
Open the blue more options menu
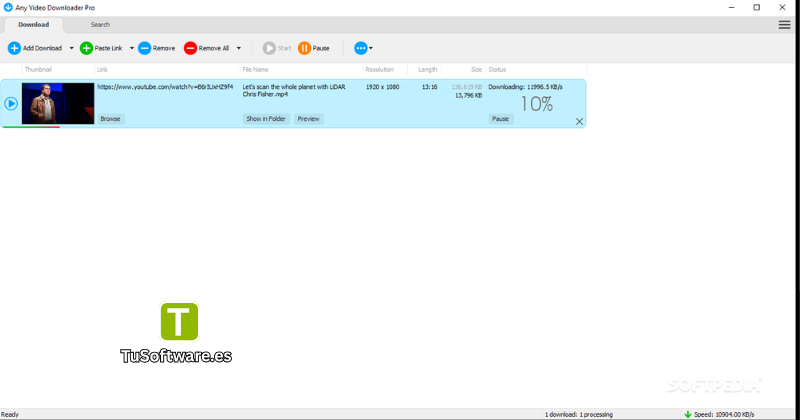363,48
